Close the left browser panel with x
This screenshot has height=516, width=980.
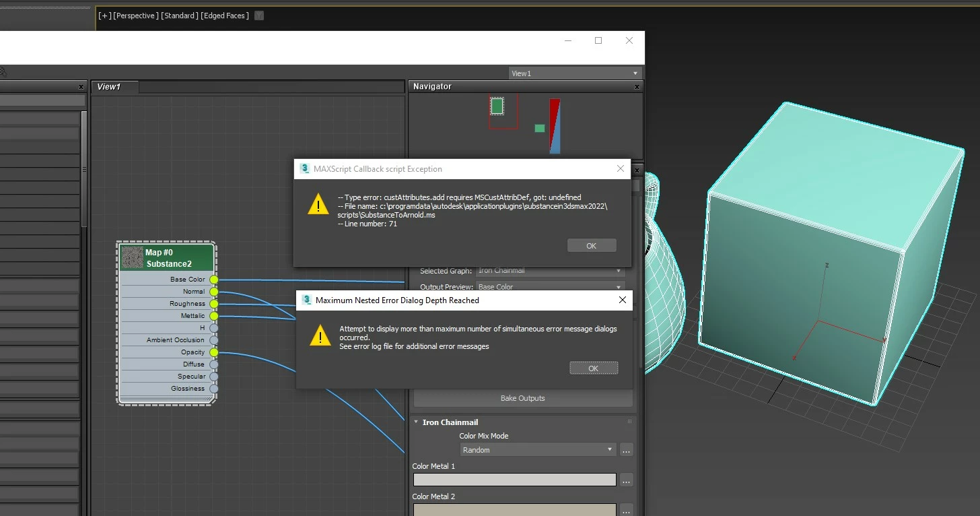pyautogui.click(x=81, y=87)
